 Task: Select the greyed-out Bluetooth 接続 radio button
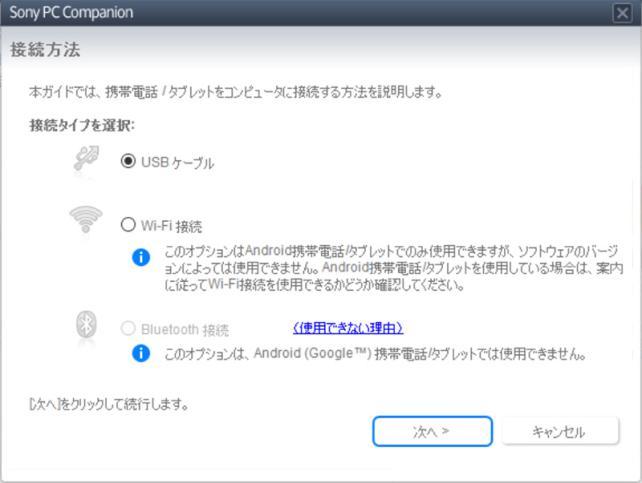point(128,328)
